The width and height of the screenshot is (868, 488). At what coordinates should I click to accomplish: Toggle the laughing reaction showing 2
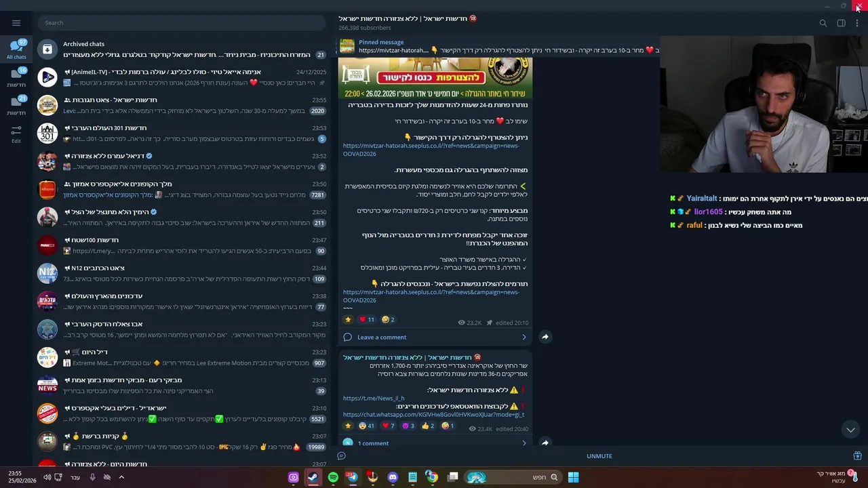pos(388,320)
